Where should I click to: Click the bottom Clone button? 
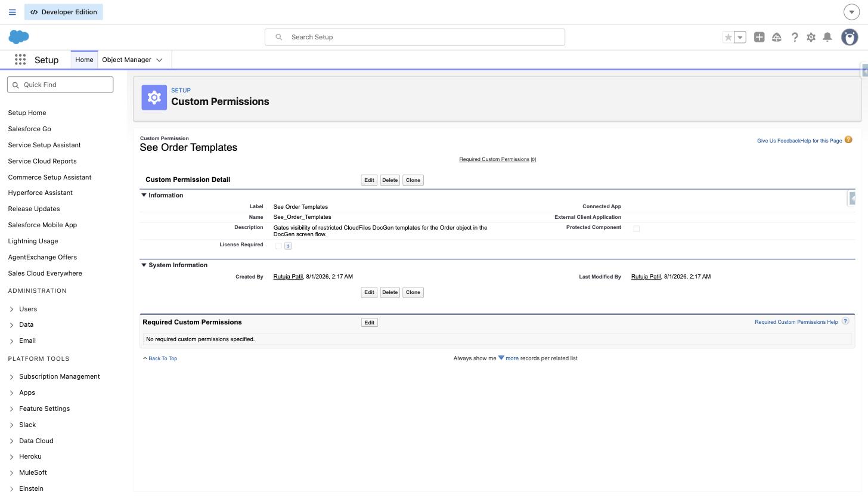click(x=413, y=292)
